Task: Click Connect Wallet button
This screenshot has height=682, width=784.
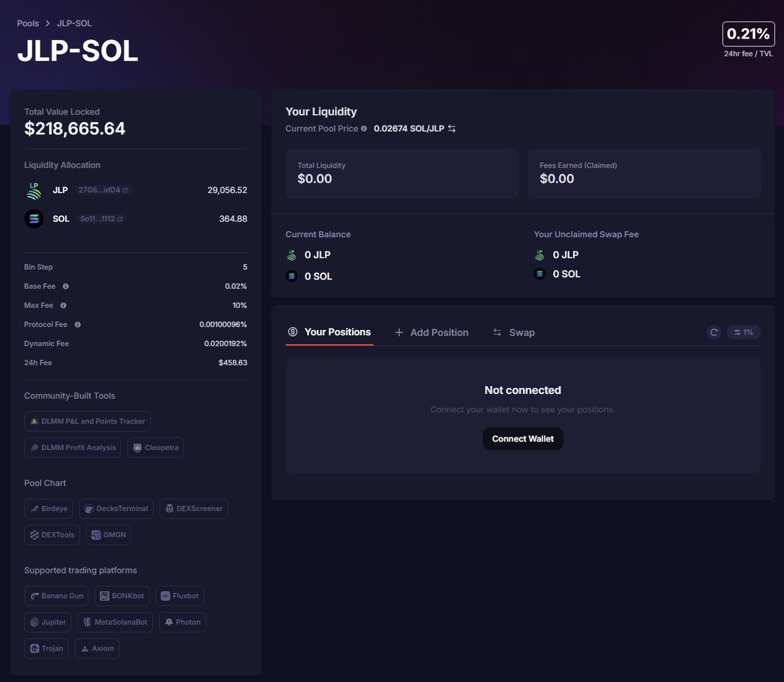Action: click(x=523, y=439)
